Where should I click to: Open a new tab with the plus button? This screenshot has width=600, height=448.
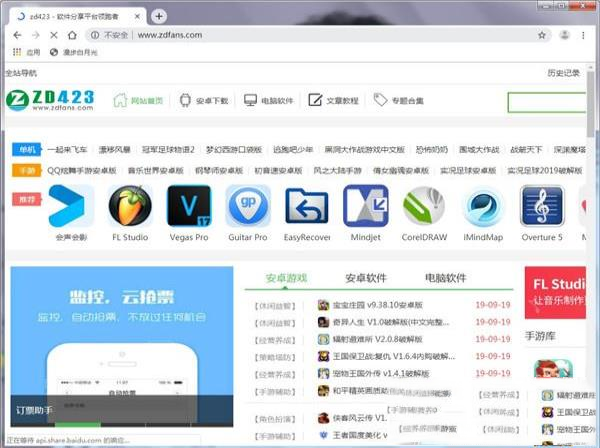pyautogui.click(x=159, y=16)
